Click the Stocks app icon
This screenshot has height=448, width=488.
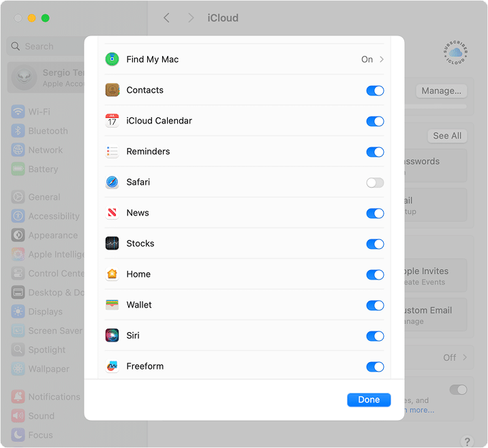click(x=112, y=243)
